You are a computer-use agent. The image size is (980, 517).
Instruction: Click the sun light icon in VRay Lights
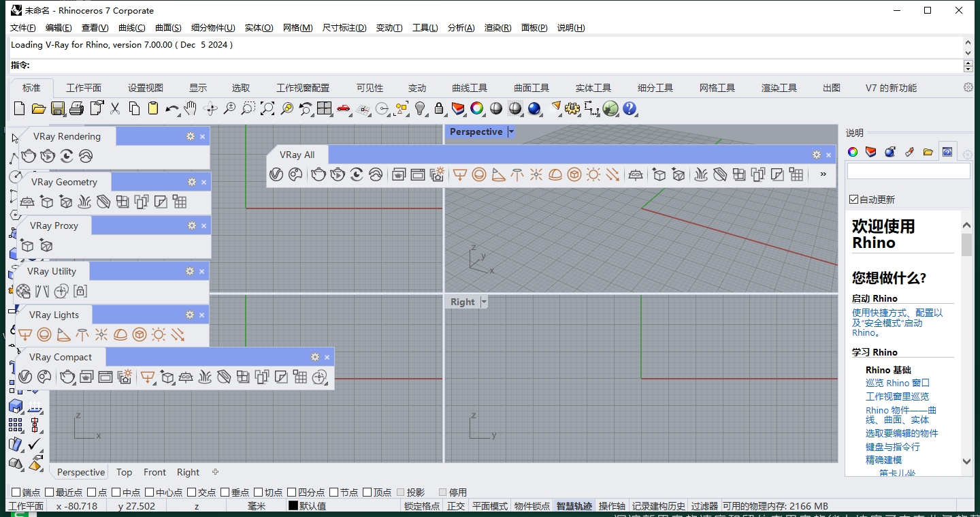[x=159, y=334]
